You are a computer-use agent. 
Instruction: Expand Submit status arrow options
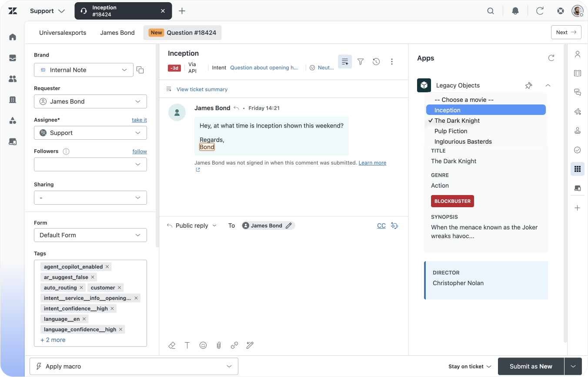(573, 367)
